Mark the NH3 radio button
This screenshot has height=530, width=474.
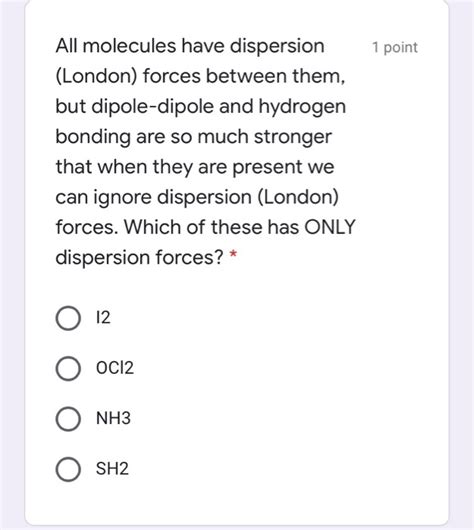tap(68, 419)
